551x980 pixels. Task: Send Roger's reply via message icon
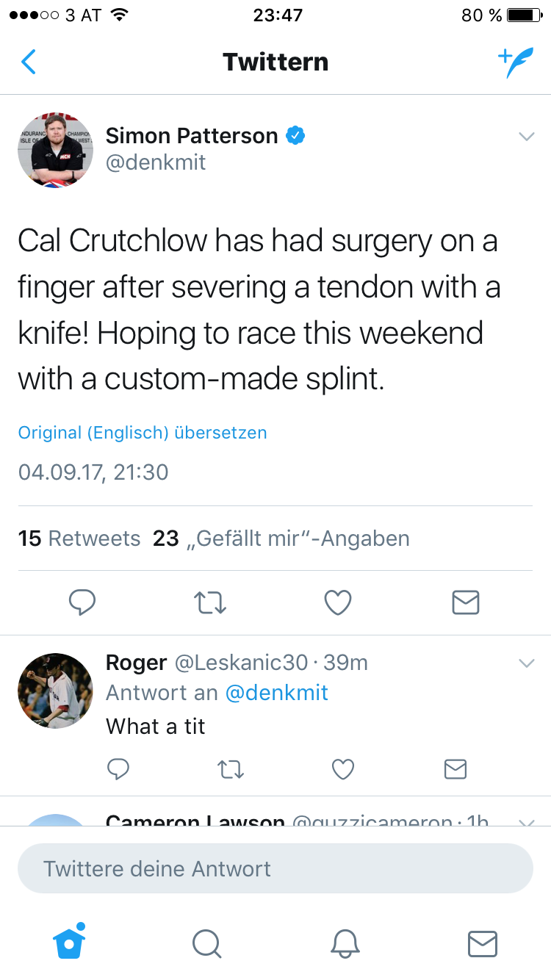(x=455, y=769)
